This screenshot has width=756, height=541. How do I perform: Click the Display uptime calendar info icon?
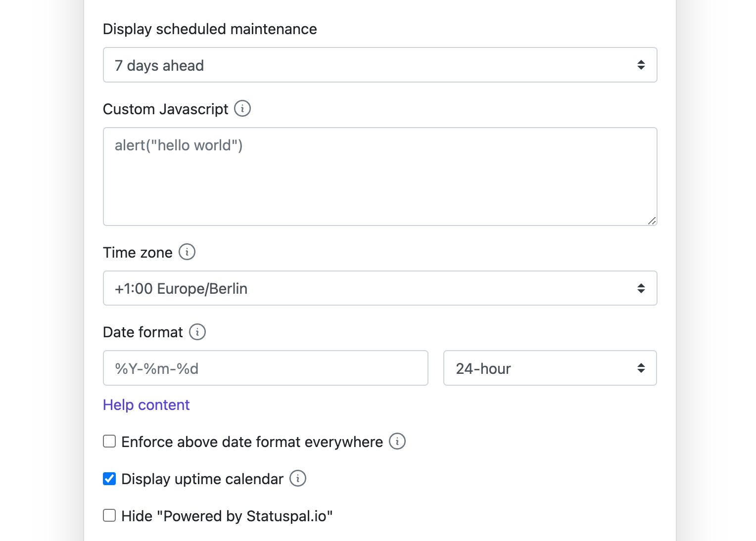coord(298,478)
